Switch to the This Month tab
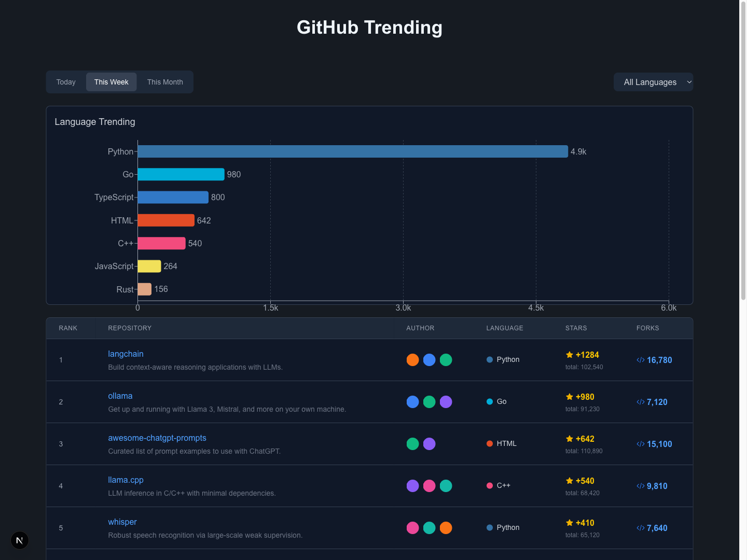The width and height of the screenshot is (747, 560). tap(165, 82)
